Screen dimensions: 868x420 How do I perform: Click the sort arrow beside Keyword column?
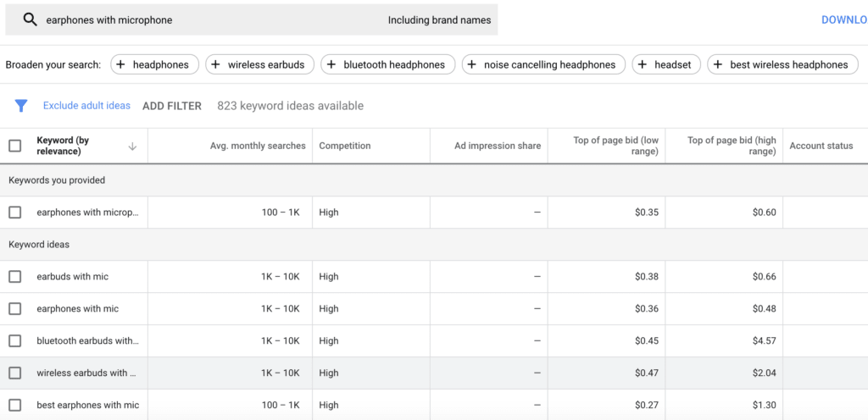[x=132, y=146]
